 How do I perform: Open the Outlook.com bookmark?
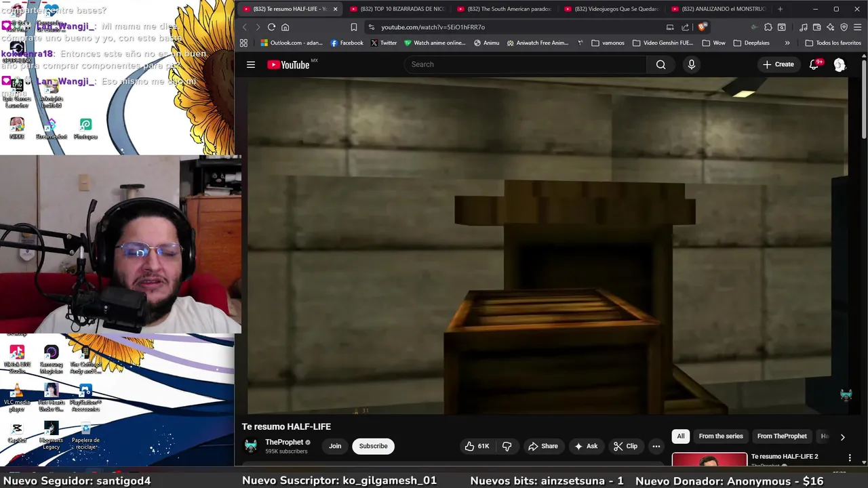pos(292,43)
